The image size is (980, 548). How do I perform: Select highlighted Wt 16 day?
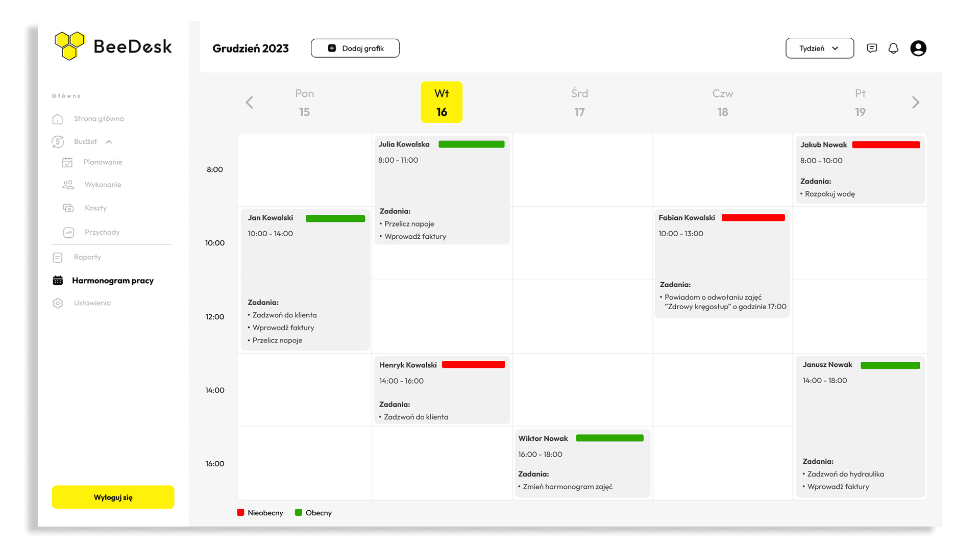click(x=442, y=102)
